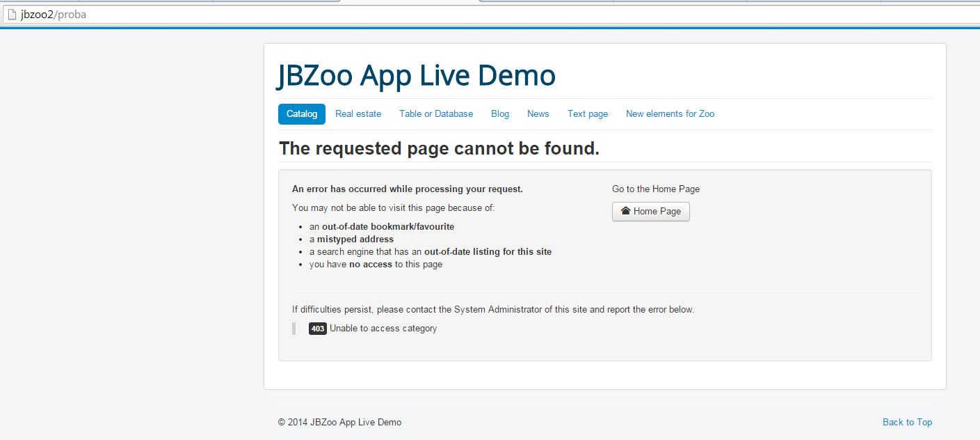The width and height of the screenshot is (980, 440).
Task: Switch to the News section
Action: 538,114
